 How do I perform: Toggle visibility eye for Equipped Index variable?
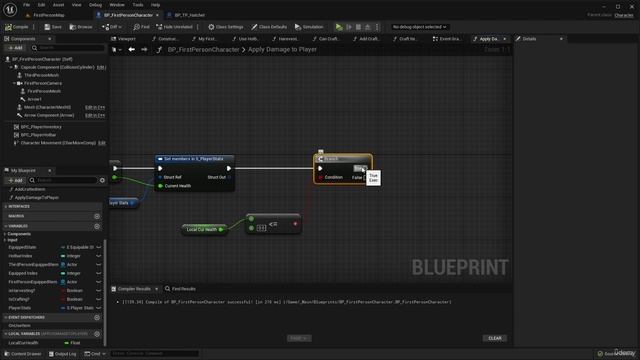(98, 273)
